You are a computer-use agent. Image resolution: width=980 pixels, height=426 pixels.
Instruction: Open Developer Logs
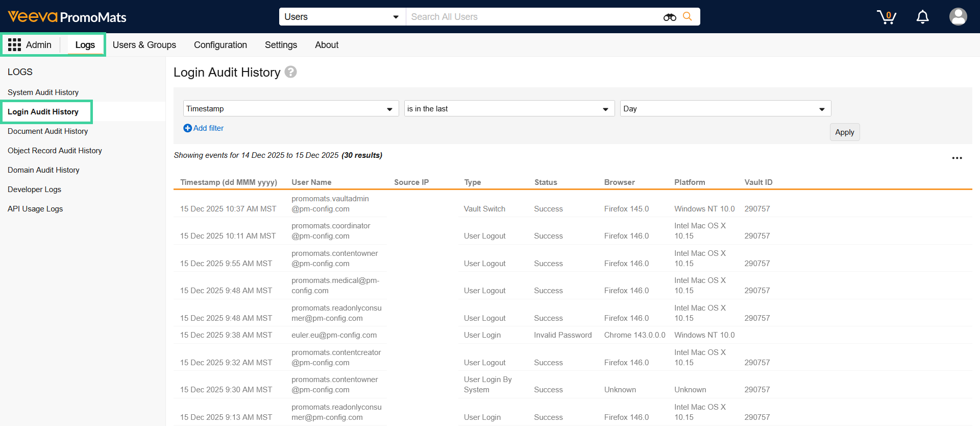pyautogui.click(x=34, y=190)
